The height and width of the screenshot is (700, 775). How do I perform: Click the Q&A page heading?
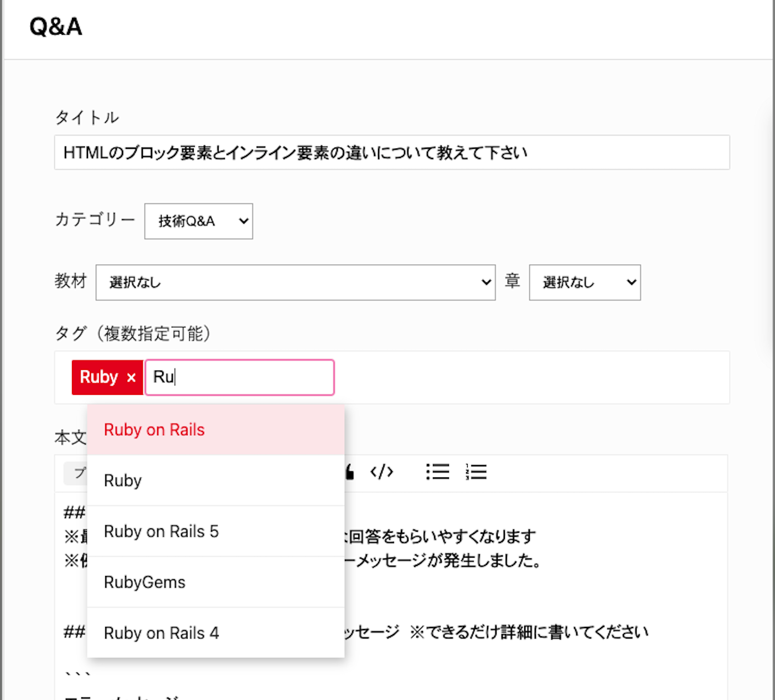[56, 27]
